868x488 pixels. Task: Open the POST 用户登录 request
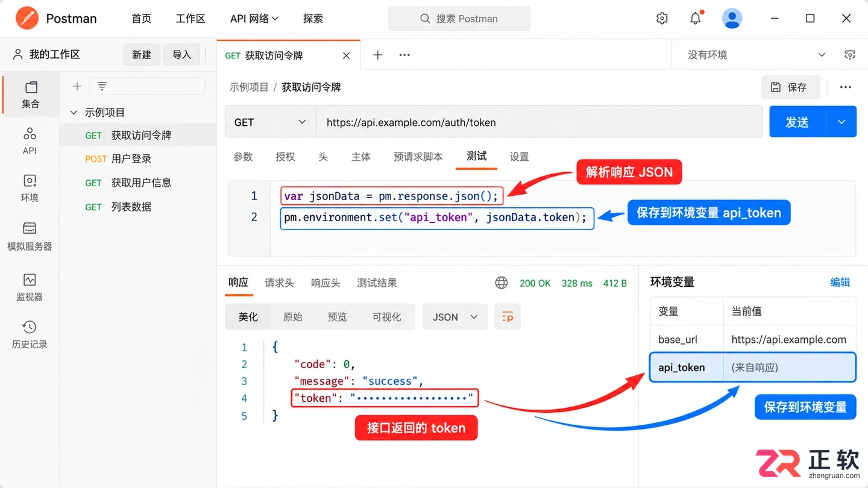(x=138, y=159)
